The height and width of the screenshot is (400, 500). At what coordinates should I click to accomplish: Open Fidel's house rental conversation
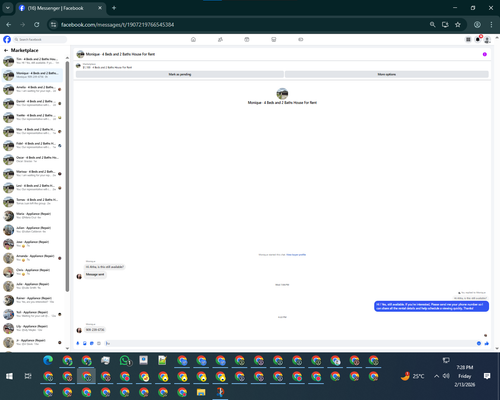pyautogui.click(x=32, y=145)
